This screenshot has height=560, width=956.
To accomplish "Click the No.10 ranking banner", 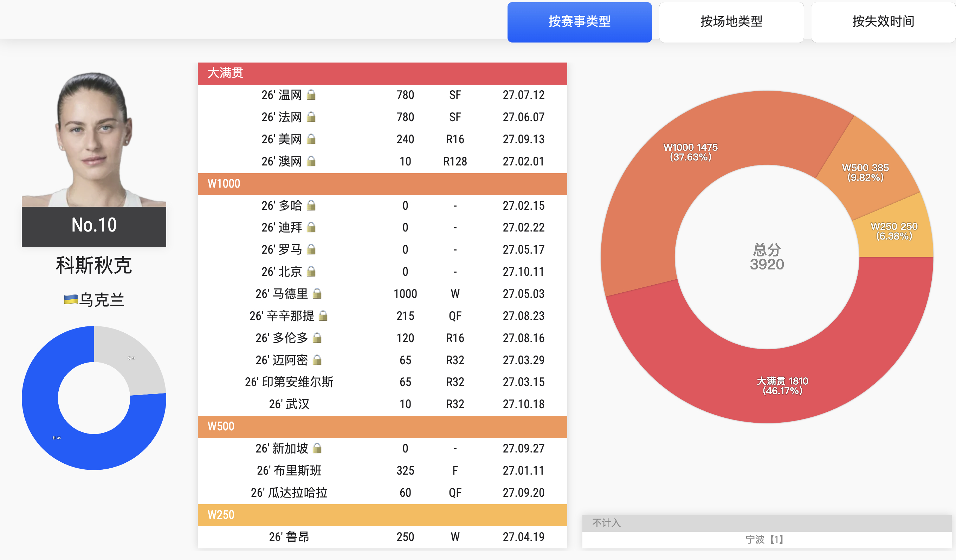I will click(x=94, y=227).
